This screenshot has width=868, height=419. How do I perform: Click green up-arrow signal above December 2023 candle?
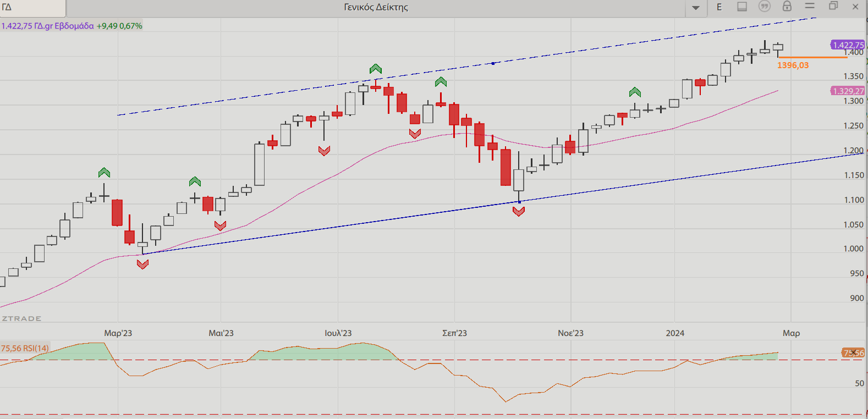click(635, 92)
